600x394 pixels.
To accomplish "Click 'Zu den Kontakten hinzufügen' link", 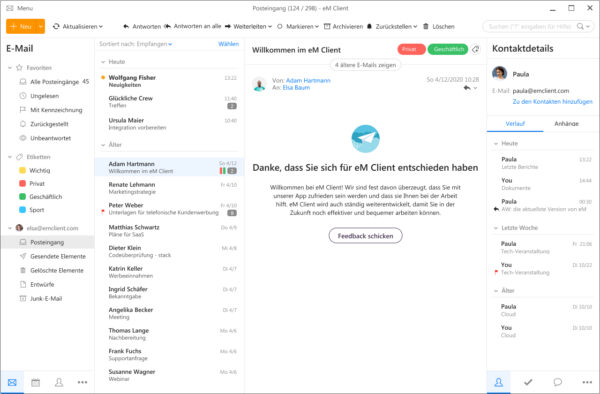I will point(552,101).
